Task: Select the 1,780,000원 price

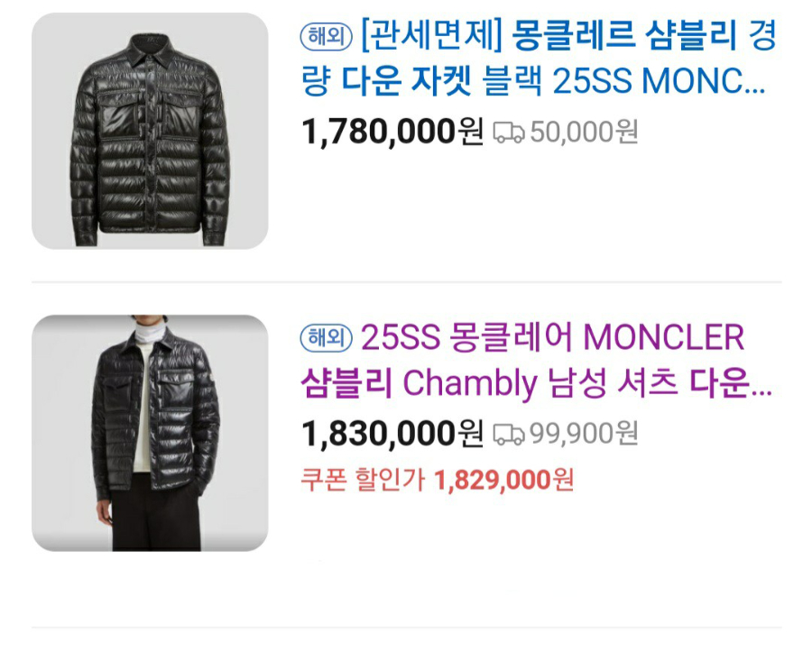Action: 392,132
